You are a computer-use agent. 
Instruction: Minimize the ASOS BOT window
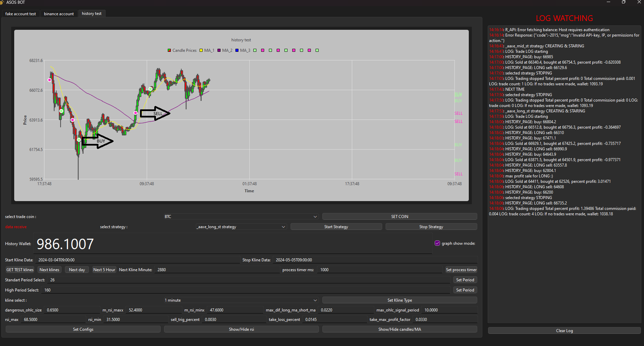[608, 2]
